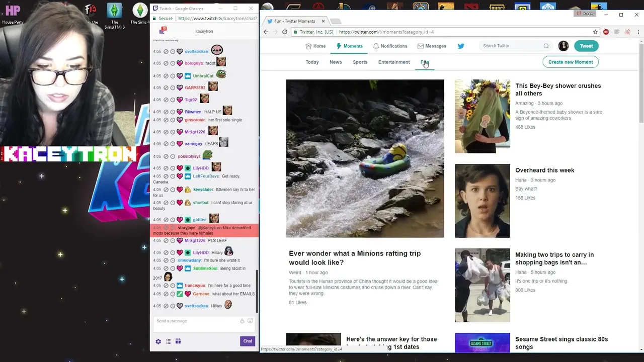Open the emote picker smiley in chat input
This screenshot has width=644, height=362.
pos(250,321)
